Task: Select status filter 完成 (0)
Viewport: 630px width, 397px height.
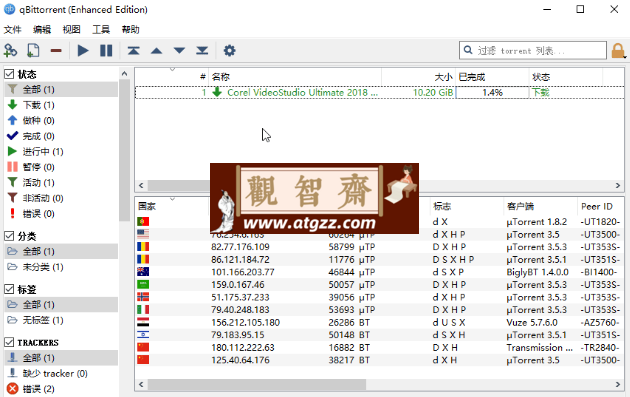Action: pyautogui.click(x=61, y=136)
